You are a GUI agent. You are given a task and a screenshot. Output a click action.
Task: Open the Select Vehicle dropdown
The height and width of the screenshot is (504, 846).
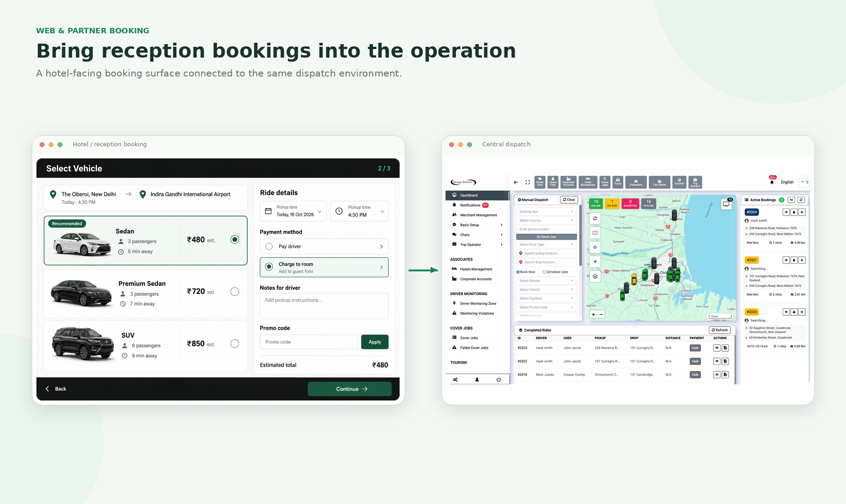point(546,290)
